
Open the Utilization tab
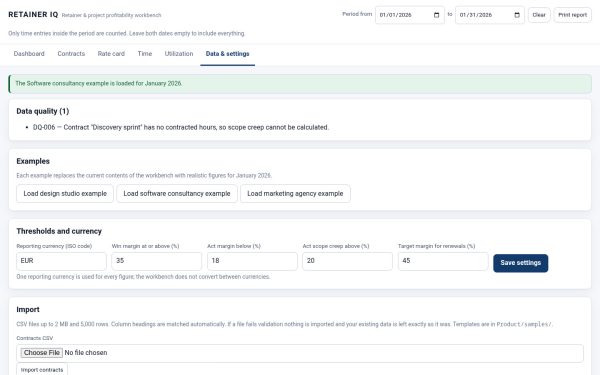tap(179, 54)
